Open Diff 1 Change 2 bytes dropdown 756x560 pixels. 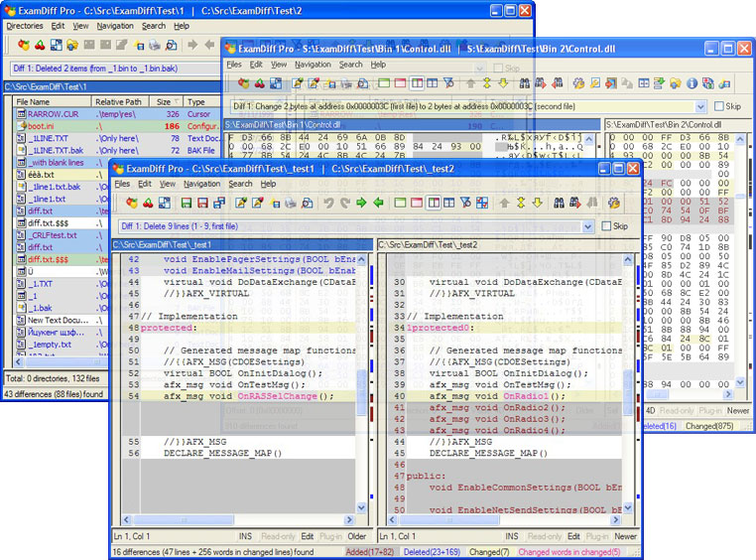(x=700, y=106)
